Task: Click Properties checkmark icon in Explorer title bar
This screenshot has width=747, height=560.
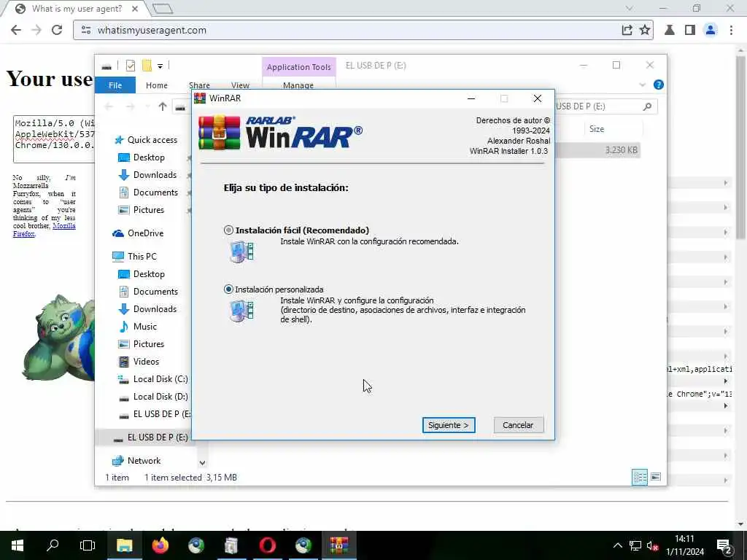Action: (130, 66)
